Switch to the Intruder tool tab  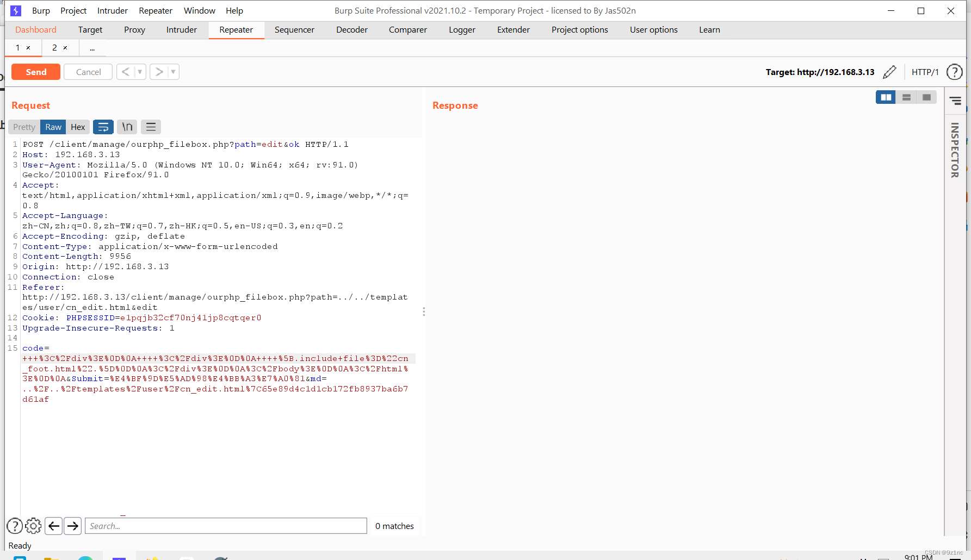click(x=182, y=30)
